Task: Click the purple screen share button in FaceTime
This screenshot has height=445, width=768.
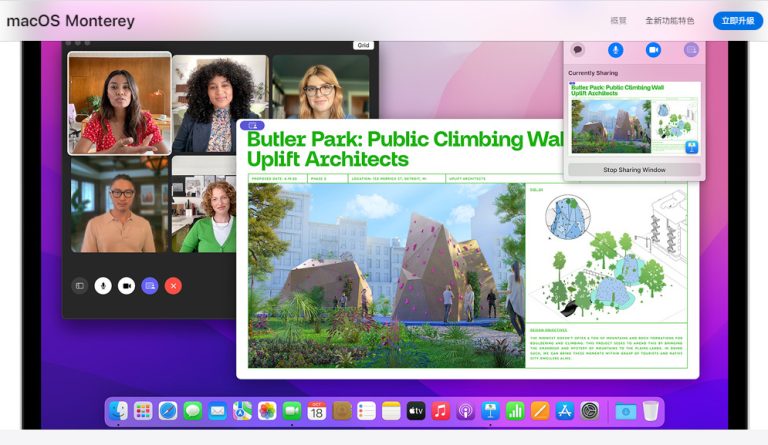Action: coord(150,286)
